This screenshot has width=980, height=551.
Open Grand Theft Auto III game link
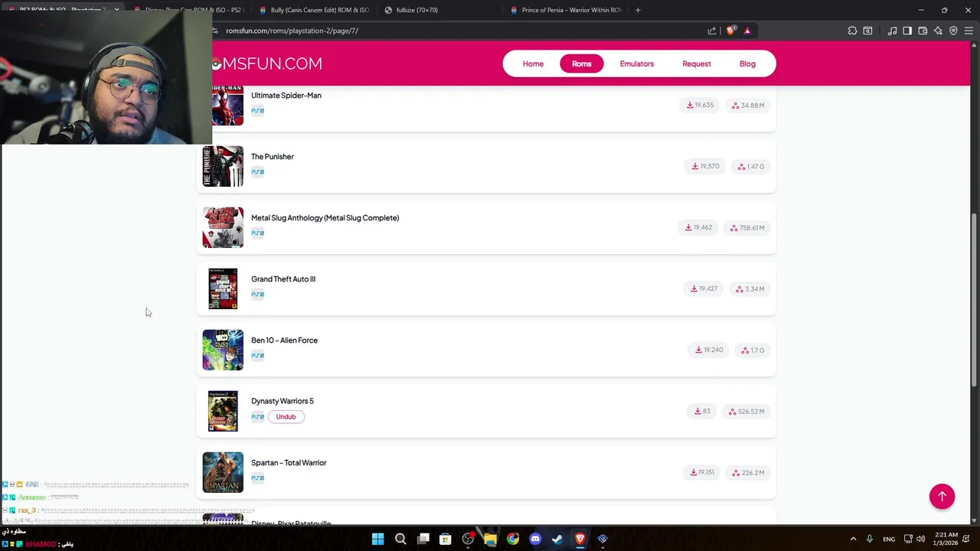pos(283,279)
